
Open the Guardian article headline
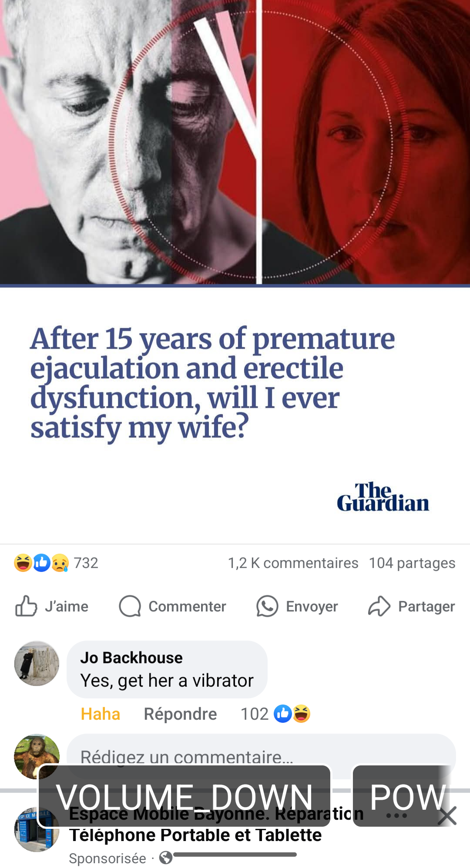click(x=212, y=384)
